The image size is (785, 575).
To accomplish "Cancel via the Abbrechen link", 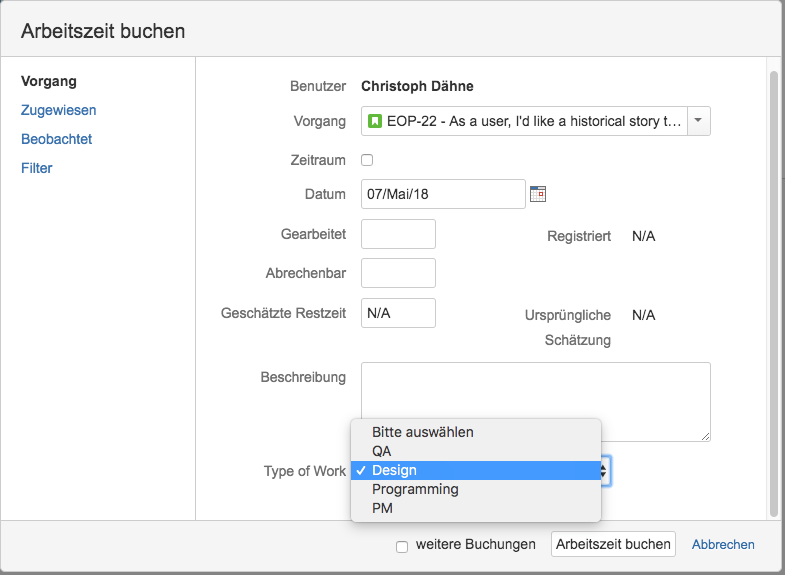I will (723, 544).
